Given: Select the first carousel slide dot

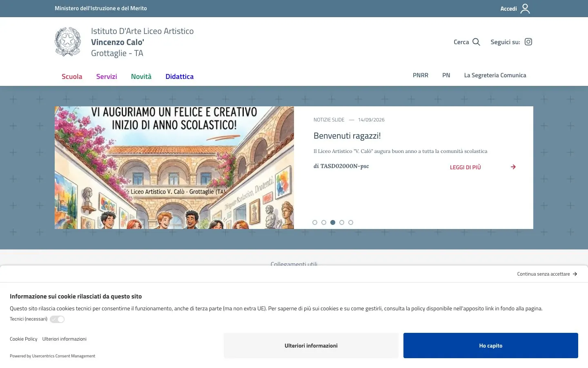Looking at the screenshot, I should click(x=315, y=222).
